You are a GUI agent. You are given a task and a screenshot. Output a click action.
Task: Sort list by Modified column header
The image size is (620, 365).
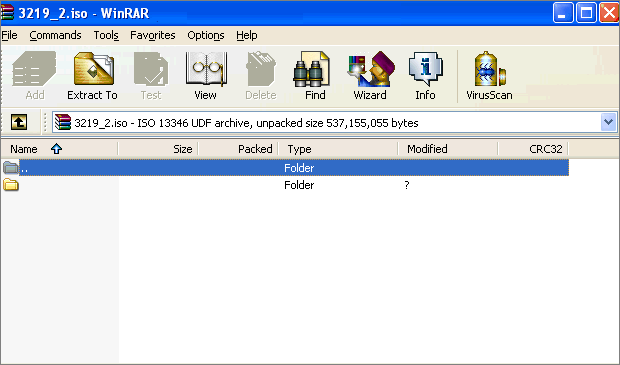click(448, 149)
